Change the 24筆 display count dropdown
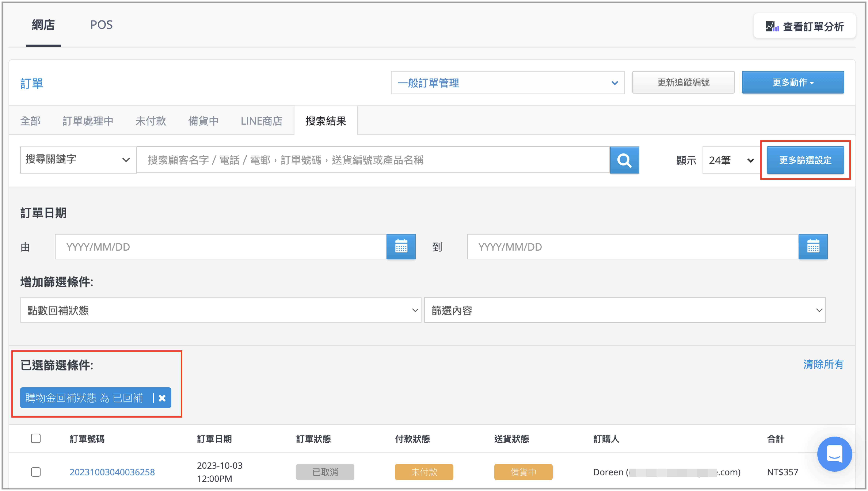The width and height of the screenshot is (868, 491). [x=731, y=160]
